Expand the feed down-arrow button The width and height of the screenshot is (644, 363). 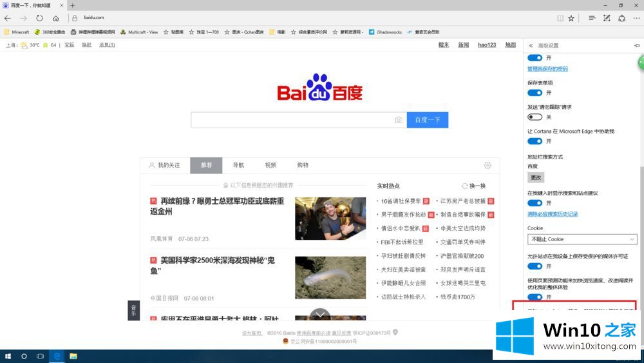point(320,315)
